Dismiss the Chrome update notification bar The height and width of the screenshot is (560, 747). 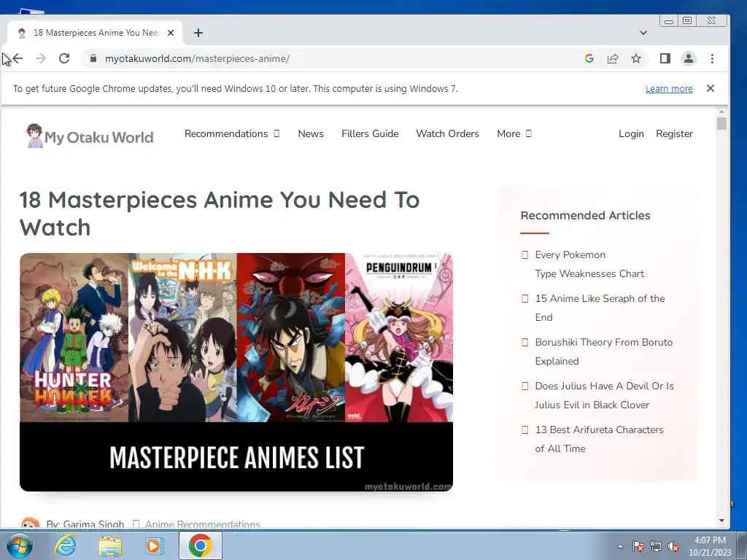(x=711, y=88)
